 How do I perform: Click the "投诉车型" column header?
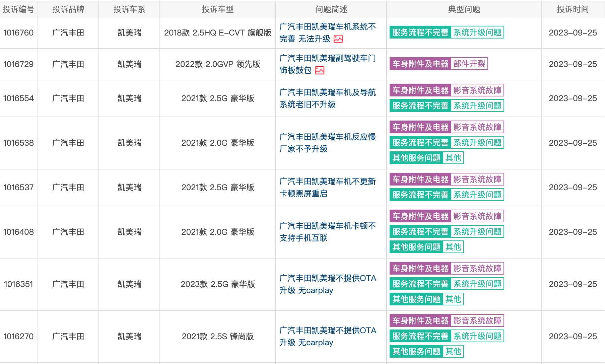pyautogui.click(x=218, y=9)
